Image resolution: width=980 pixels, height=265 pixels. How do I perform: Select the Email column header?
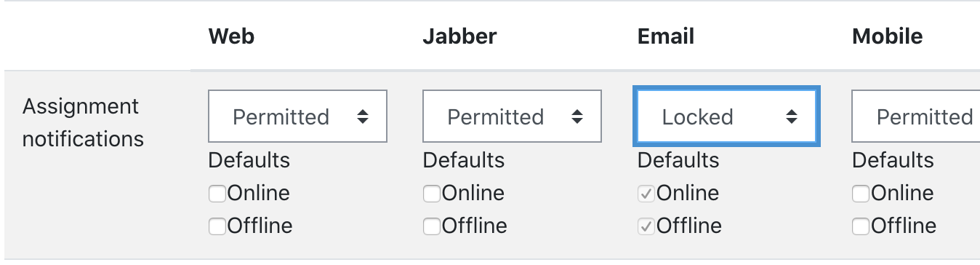pyautogui.click(x=666, y=36)
